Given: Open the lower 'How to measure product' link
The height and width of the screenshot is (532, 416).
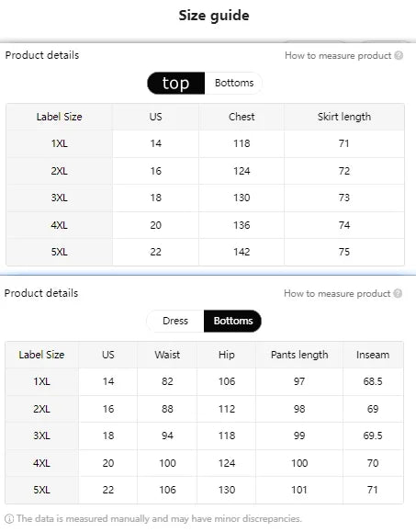Looking at the screenshot, I should (337, 293).
